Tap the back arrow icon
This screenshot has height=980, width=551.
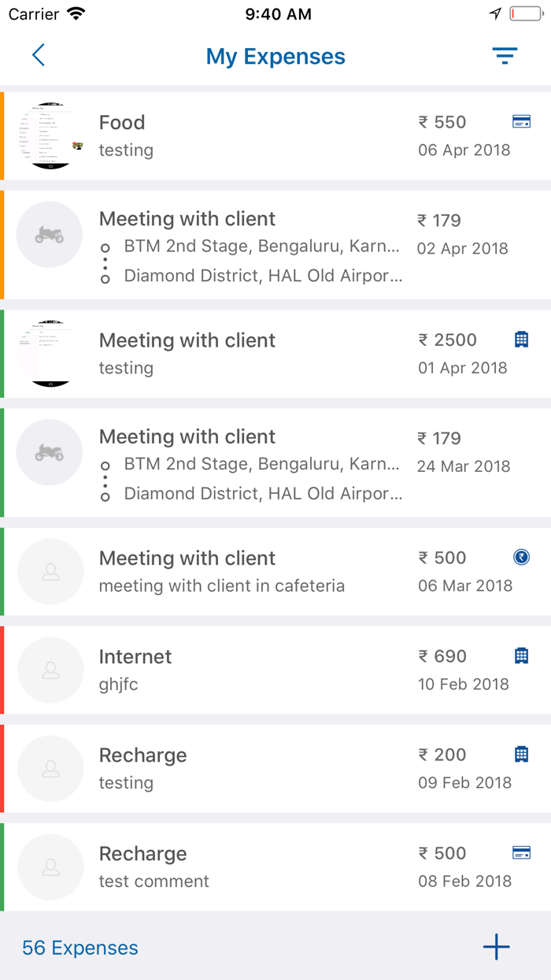click(38, 55)
